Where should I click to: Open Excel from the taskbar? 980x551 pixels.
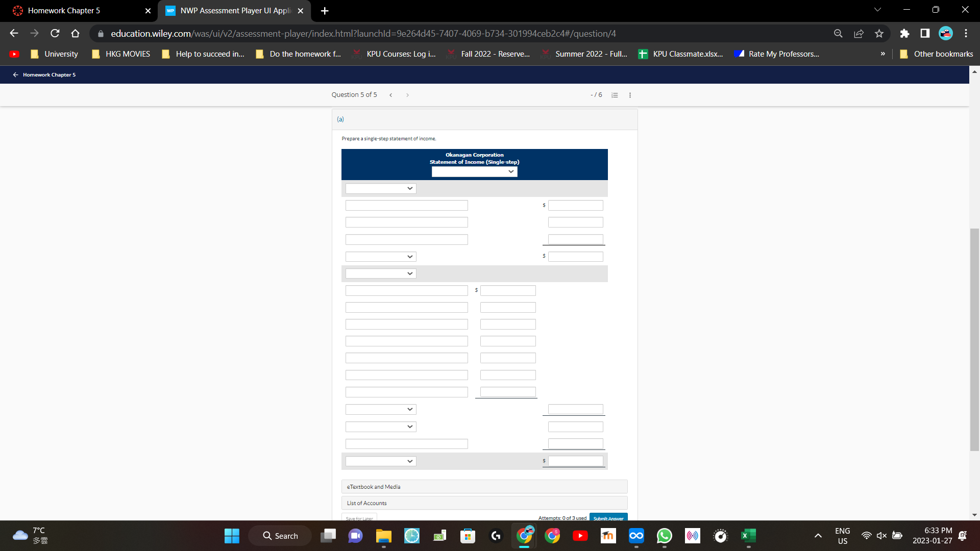coord(748,536)
